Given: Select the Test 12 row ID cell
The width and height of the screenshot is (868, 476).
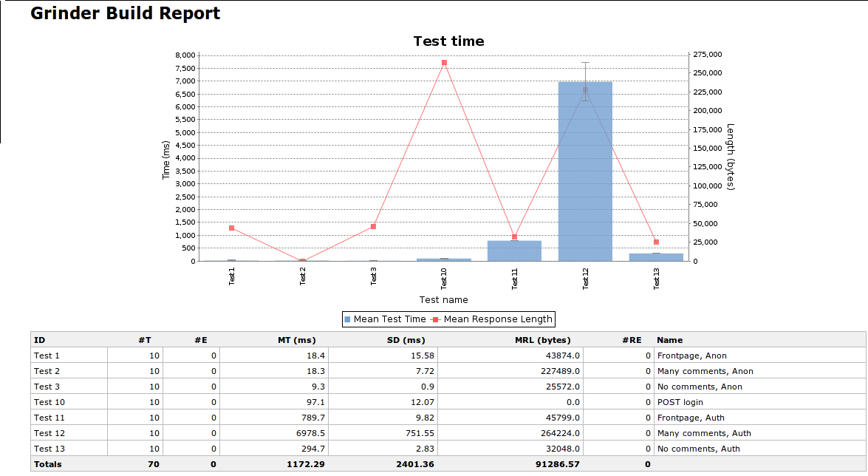Looking at the screenshot, I should pos(49,433).
